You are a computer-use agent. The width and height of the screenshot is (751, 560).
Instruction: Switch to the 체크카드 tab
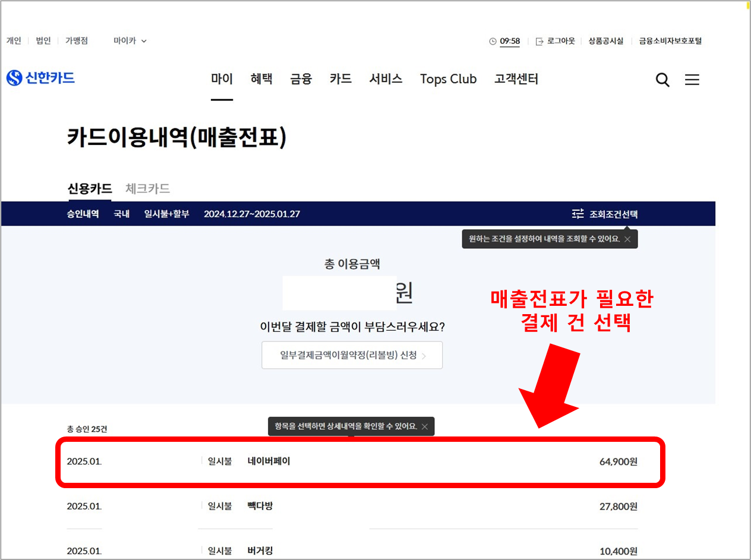point(148,189)
